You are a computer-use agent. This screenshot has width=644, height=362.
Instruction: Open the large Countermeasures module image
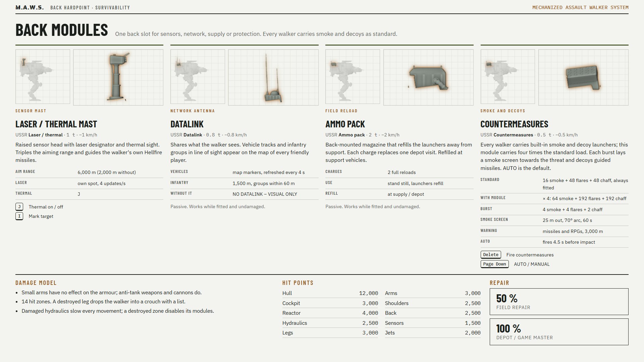(x=583, y=77)
